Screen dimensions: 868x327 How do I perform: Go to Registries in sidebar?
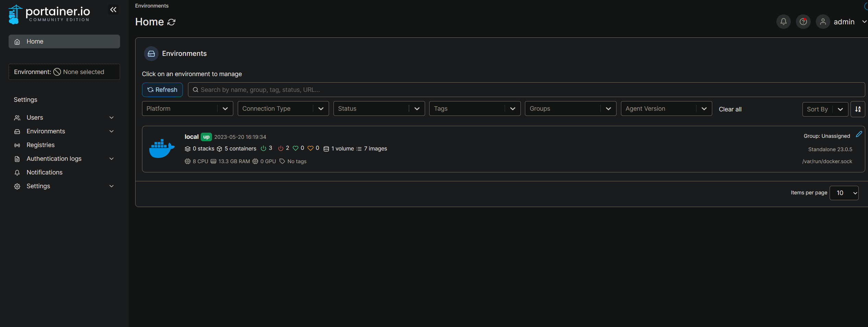[40, 145]
